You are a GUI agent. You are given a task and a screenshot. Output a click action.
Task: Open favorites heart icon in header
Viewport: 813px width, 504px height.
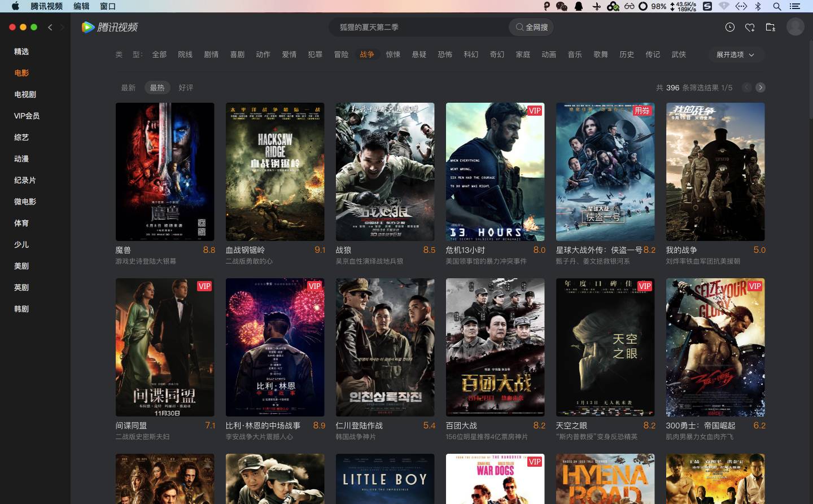pos(750,27)
